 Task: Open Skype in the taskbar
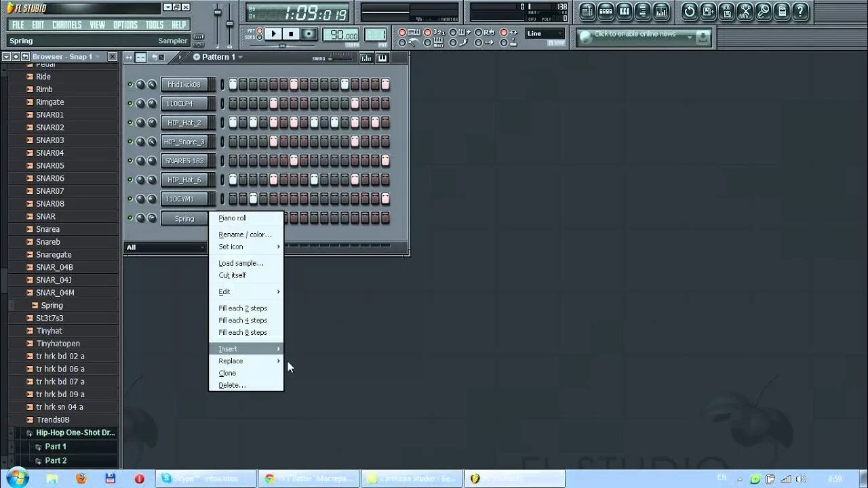coord(206,479)
